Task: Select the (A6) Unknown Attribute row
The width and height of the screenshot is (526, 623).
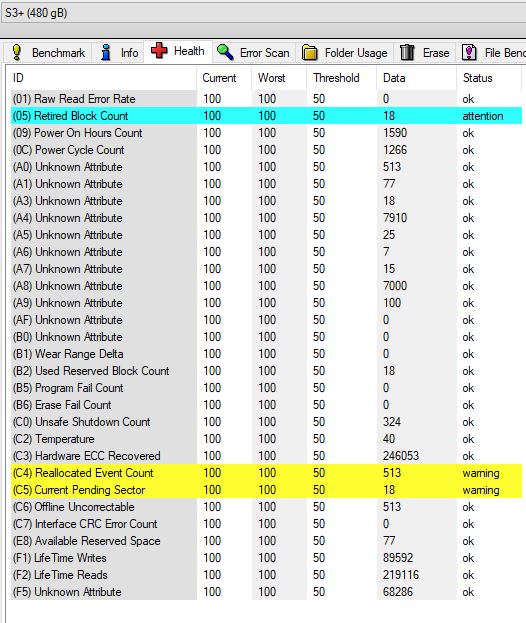Action: [x=266, y=252]
